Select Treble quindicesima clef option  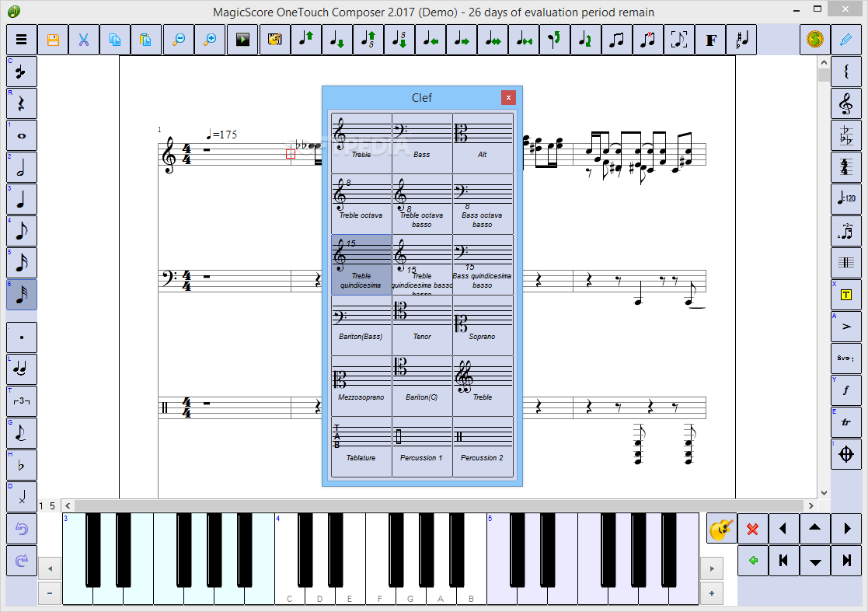(361, 264)
